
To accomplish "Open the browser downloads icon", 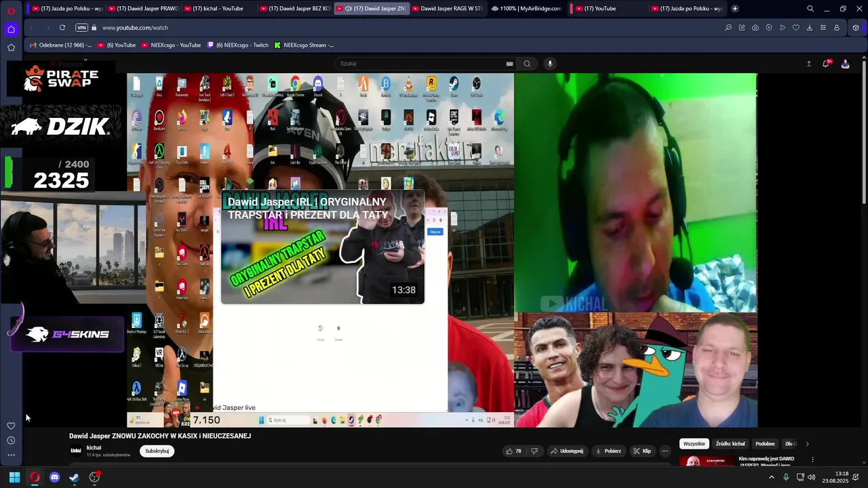I will click(810, 28).
